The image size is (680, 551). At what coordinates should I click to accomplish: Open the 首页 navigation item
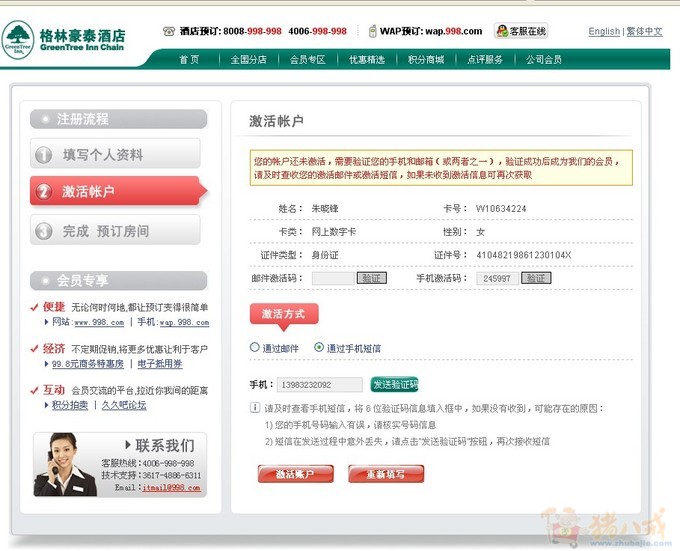189,59
